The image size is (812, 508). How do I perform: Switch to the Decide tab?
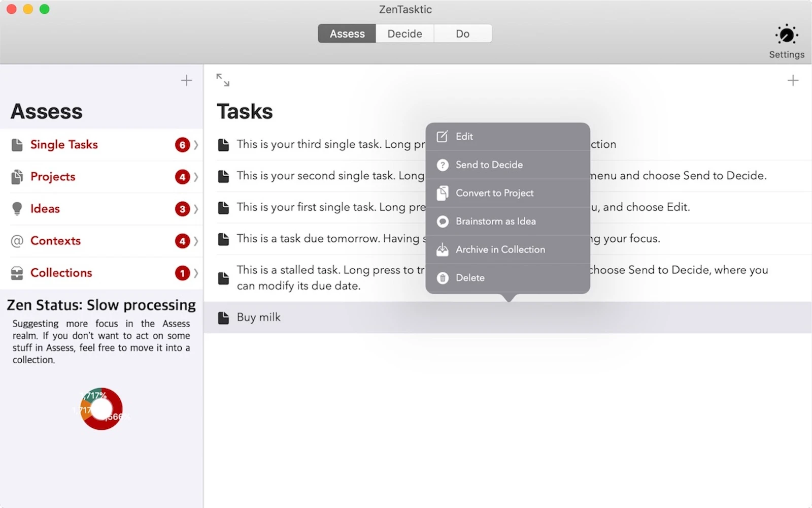tap(405, 34)
